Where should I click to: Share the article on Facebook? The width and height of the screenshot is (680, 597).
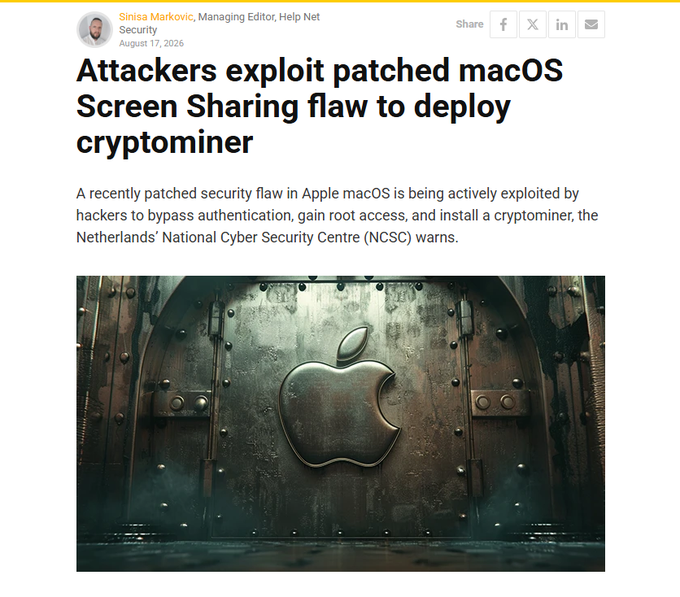tap(503, 24)
